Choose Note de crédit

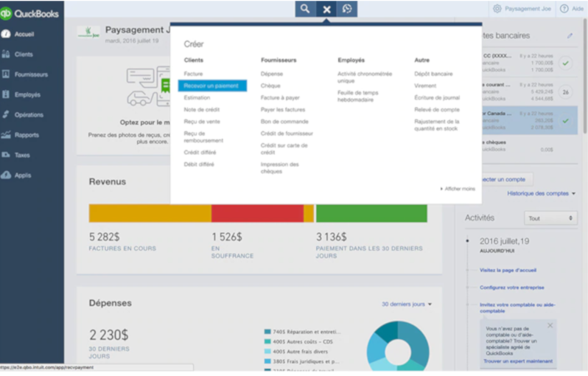(x=202, y=110)
